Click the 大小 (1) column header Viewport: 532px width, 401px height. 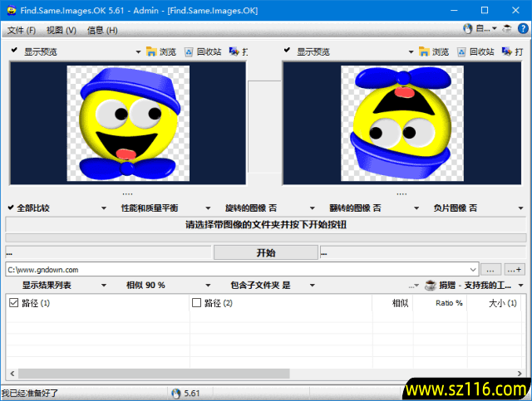pos(495,303)
